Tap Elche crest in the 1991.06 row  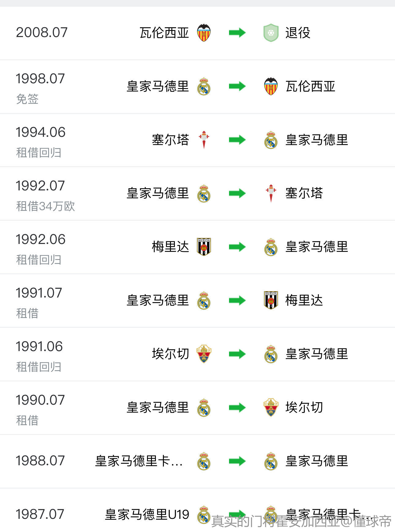tap(204, 354)
